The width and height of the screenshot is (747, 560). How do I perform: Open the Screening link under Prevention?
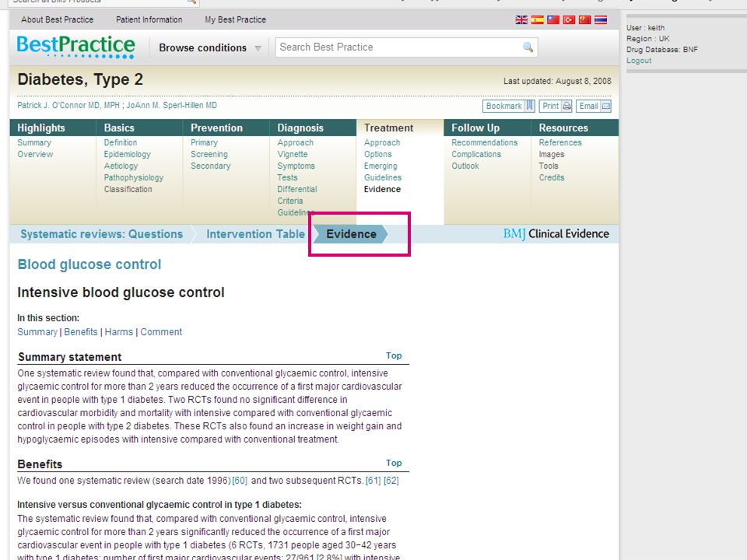(x=209, y=154)
